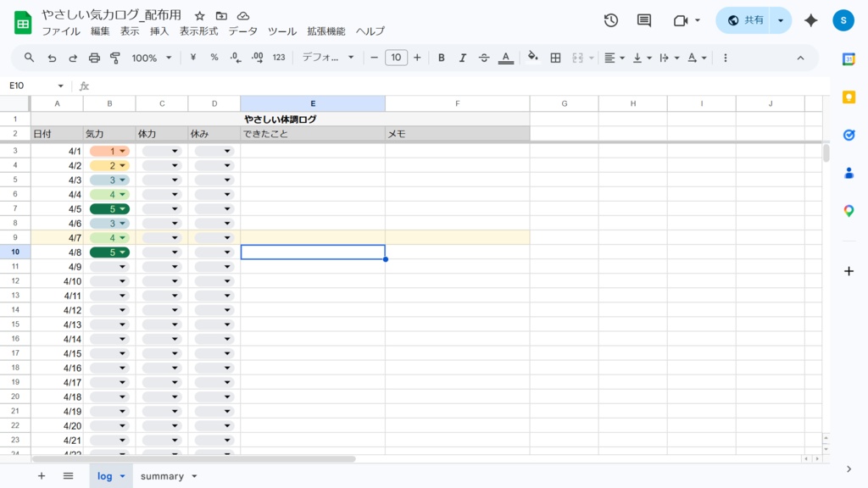Go to the Sheets home logo
868x488 pixels.
[23, 23]
